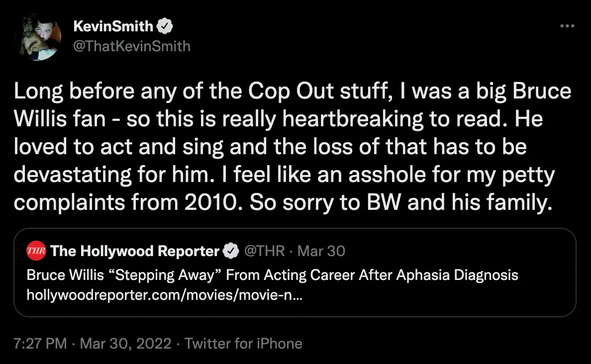Click the KevinSmith display name

(x=112, y=26)
